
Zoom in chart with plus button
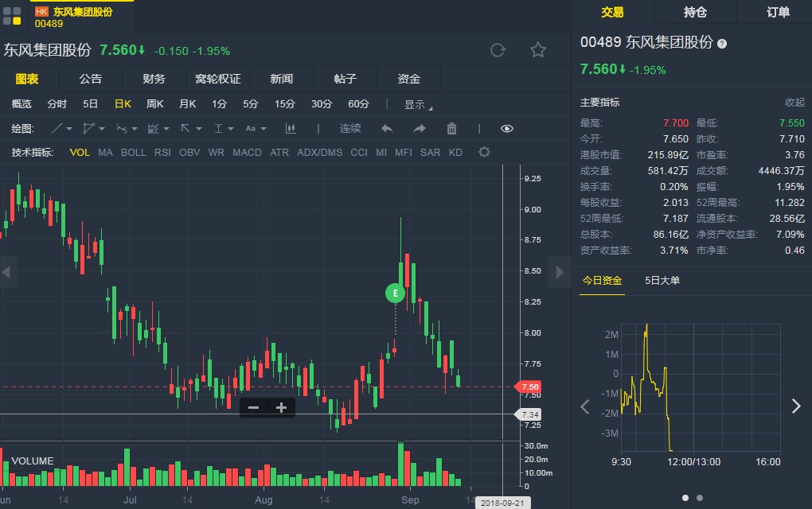(281, 408)
